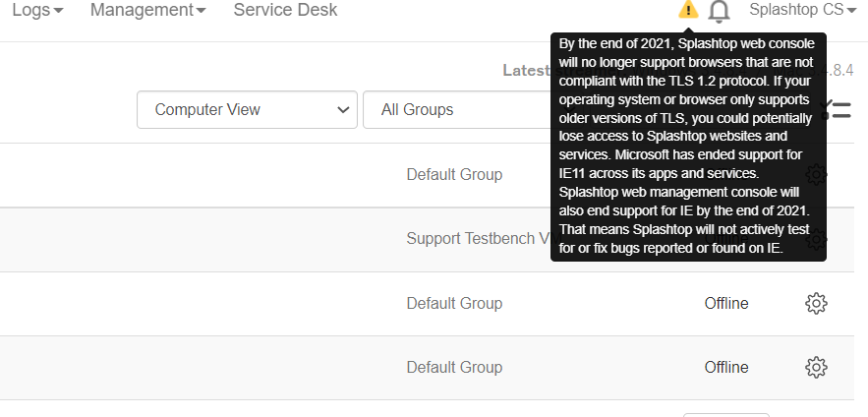Image resolution: width=868 pixels, height=417 pixels.
Task: Click the TLS 1.2 warning tooltip text
Action: pyautogui.click(x=687, y=147)
